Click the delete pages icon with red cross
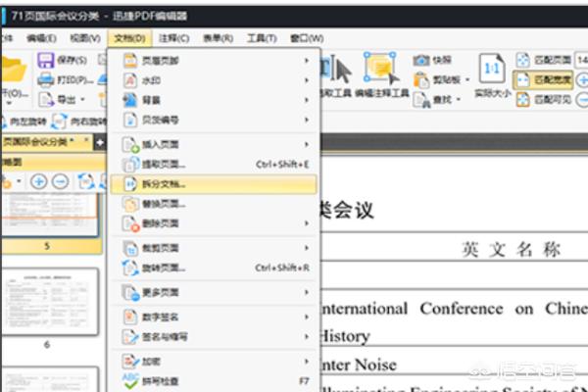Image resolution: width=588 pixels, height=392 pixels. (x=131, y=223)
